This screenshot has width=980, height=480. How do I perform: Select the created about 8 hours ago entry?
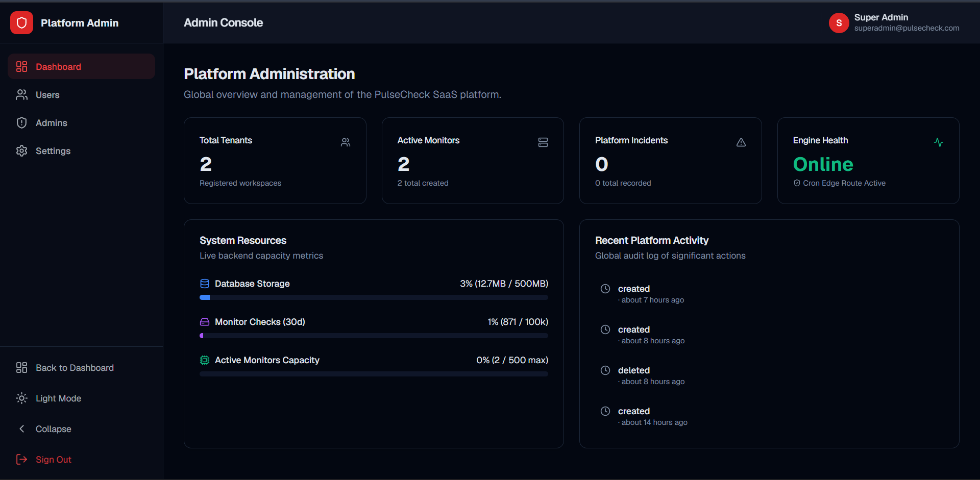click(769, 335)
